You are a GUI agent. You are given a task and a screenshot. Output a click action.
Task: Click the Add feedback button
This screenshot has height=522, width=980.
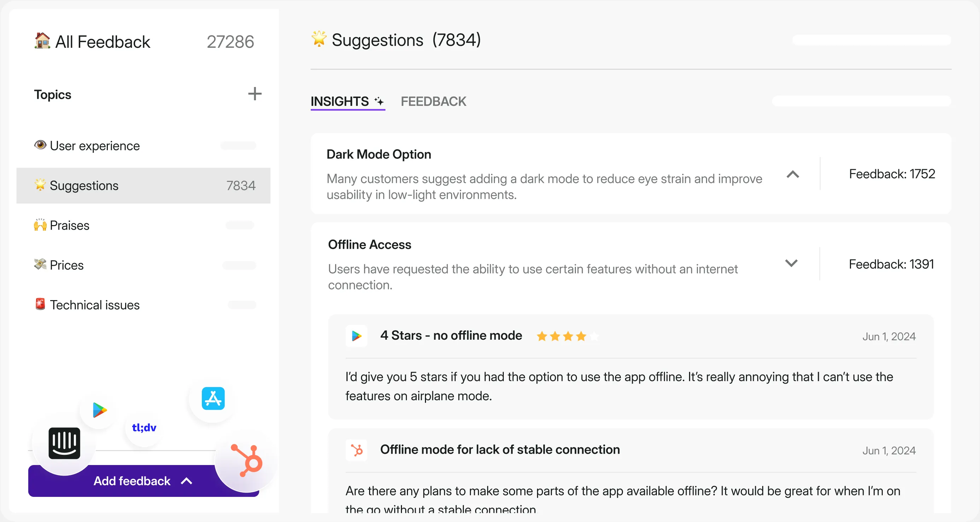(132, 481)
